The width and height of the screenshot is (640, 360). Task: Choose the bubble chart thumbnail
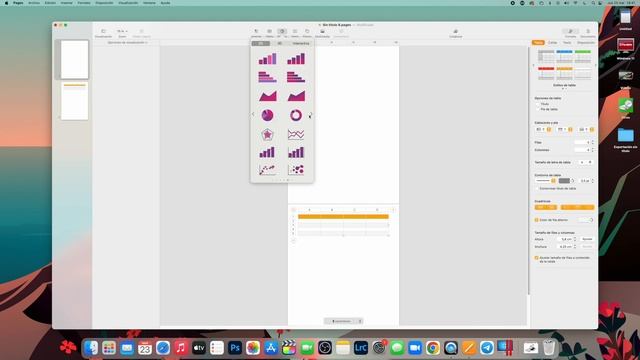click(296, 169)
